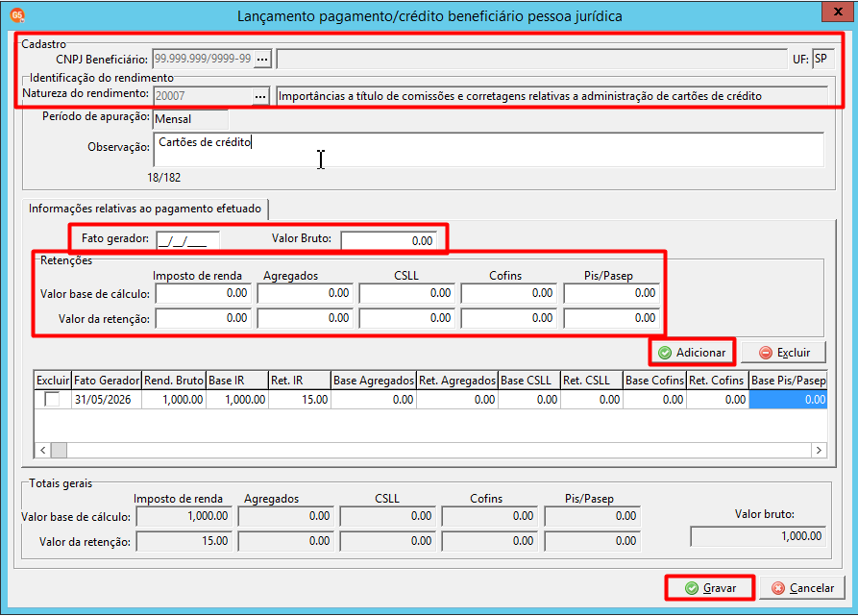Click Agregados base de cálculo retention field
This screenshot has height=616, width=858.
tap(305, 293)
